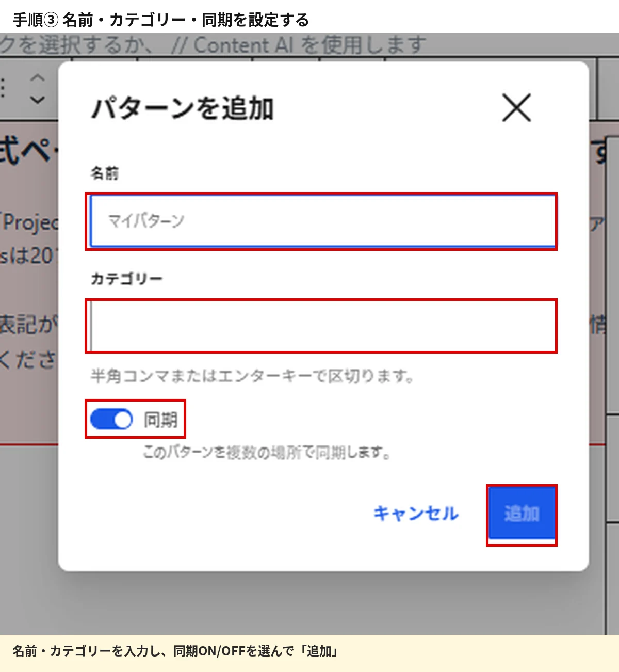Image resolution: width=619 pixels, height=672 pixels.
Task: Click the move down chevron behind dialog
Action: [37, 99]
